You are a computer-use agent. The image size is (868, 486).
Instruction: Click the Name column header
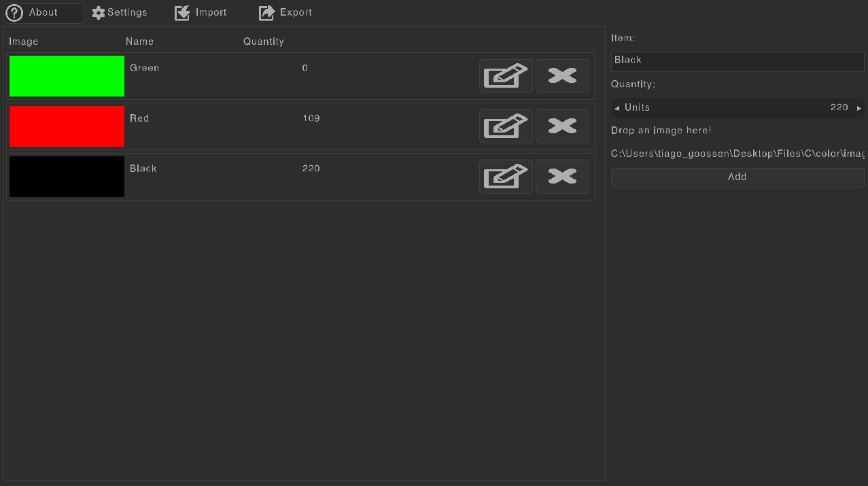139,41
